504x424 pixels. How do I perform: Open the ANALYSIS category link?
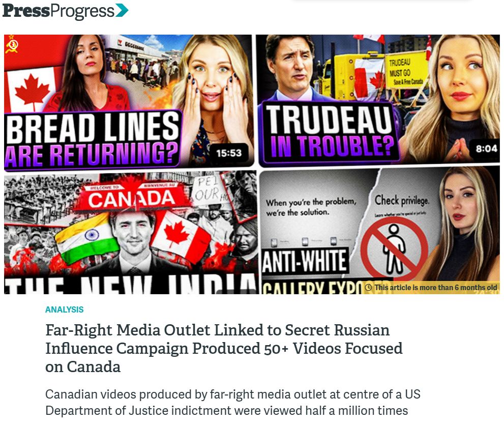click(x=64, y=309)
